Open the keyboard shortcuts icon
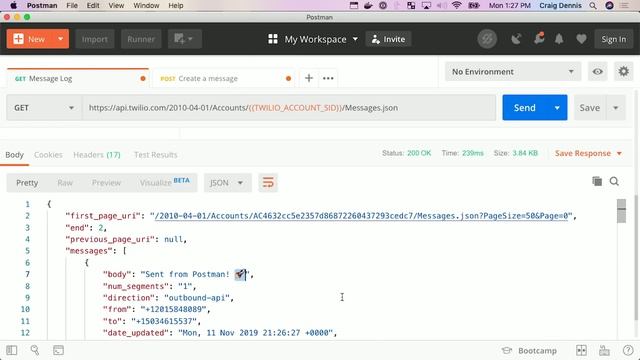The height and width of the screenshot is (360, 640). pyautogui.click(x=604, y=350)
